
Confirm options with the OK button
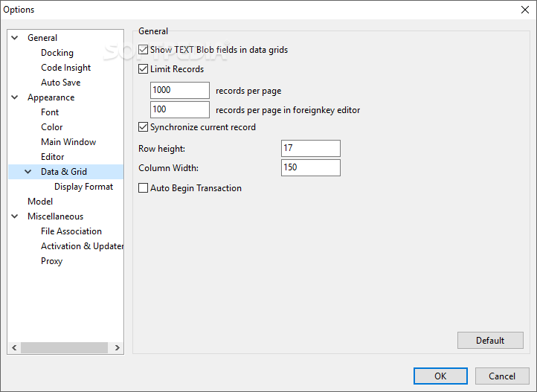pos(440,376)
